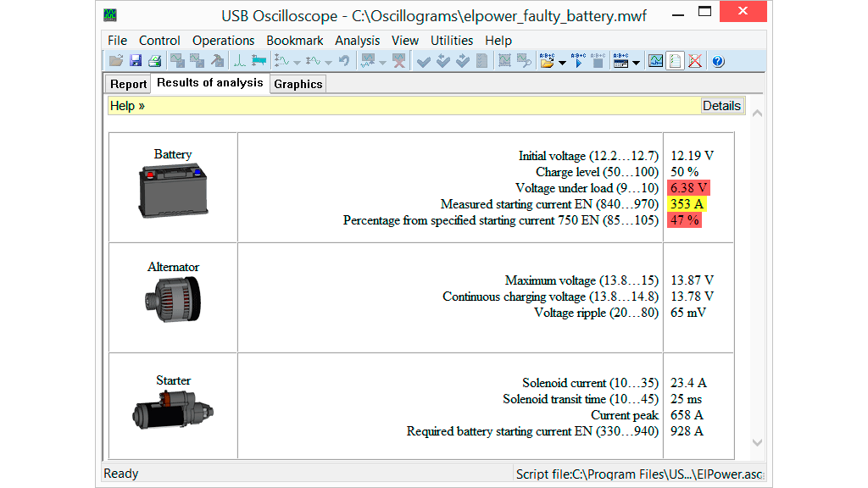Click the undo arrow toolbar icon
This screenshot has width=868, height=488.
344,61
